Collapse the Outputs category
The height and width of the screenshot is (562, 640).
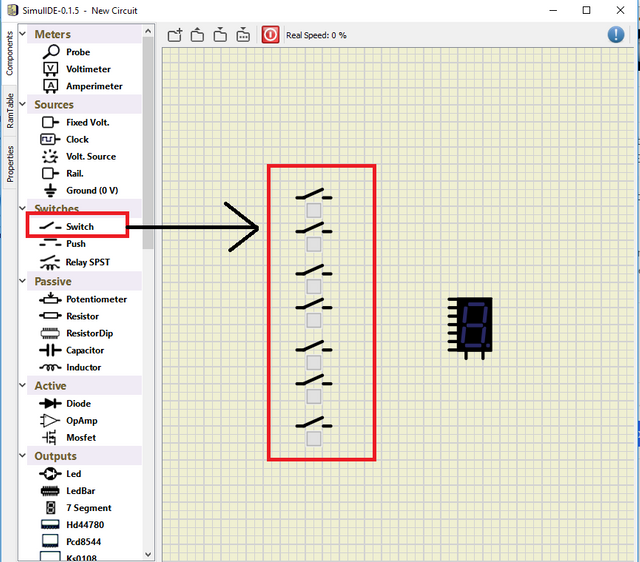(x=22, y=455)
